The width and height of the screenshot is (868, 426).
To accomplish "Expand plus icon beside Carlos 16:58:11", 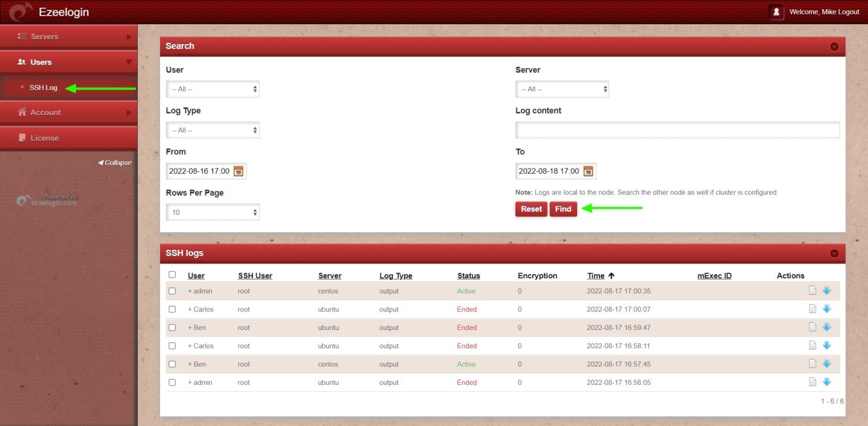I will pos(190,346).
